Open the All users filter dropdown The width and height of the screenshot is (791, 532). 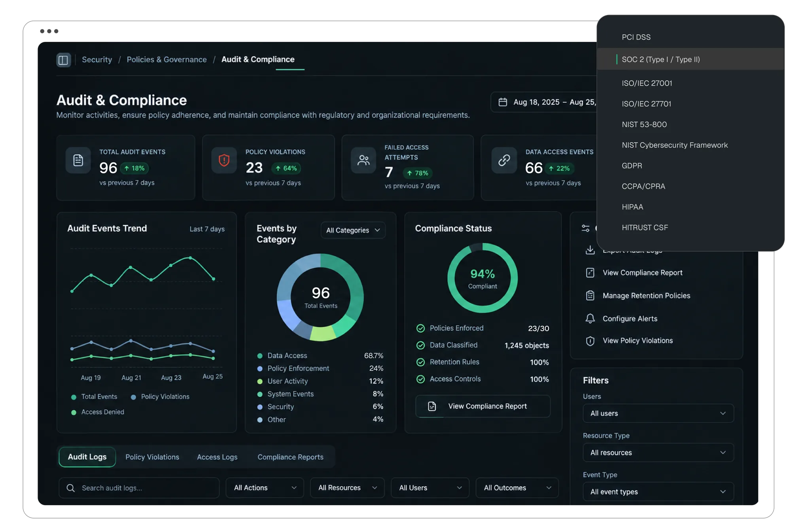click(x=658, y=413)
